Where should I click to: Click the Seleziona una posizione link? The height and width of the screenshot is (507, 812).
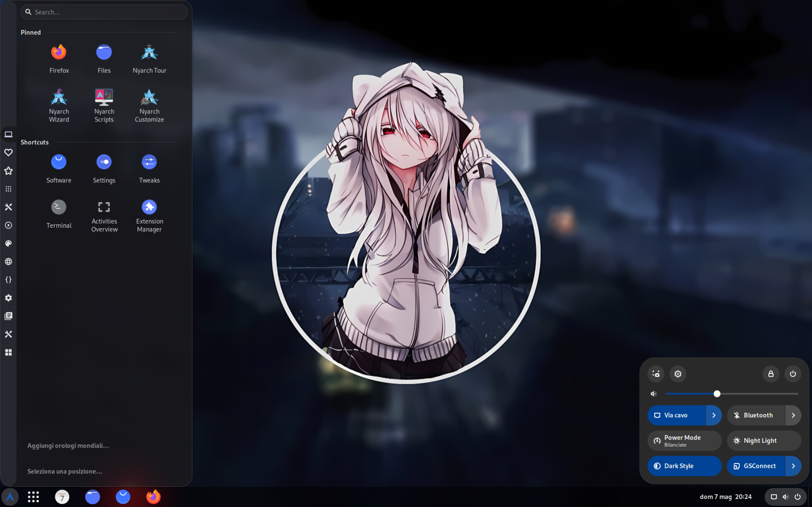(x=65, y=471)
